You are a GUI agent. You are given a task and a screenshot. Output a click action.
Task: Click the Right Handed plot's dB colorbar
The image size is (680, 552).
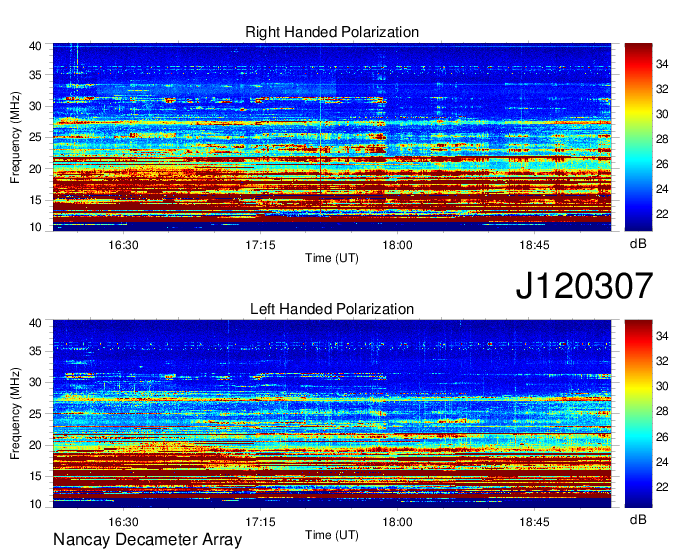click(638, 137)
